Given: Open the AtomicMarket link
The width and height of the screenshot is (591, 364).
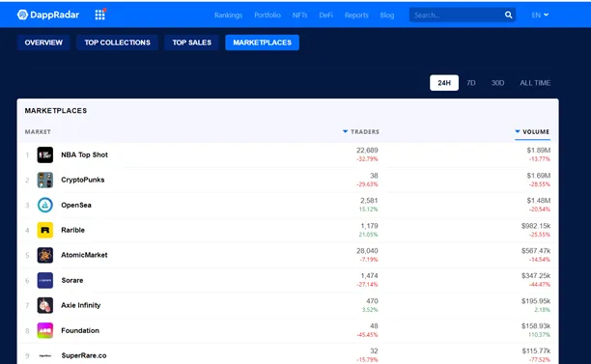Looking at the screenshot, I should [x=84, y=255].
